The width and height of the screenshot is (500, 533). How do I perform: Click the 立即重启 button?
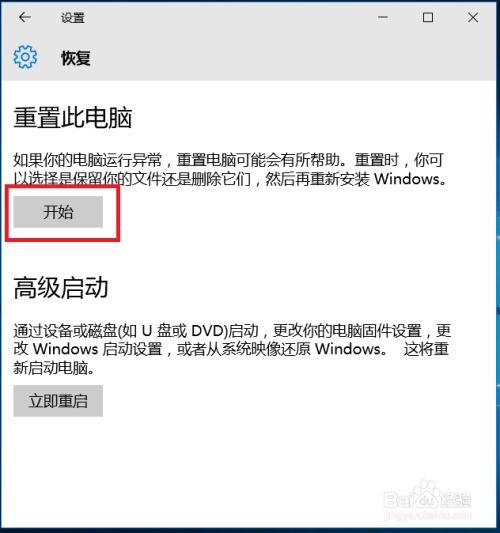pyautogui.click(x=58, y=401)
